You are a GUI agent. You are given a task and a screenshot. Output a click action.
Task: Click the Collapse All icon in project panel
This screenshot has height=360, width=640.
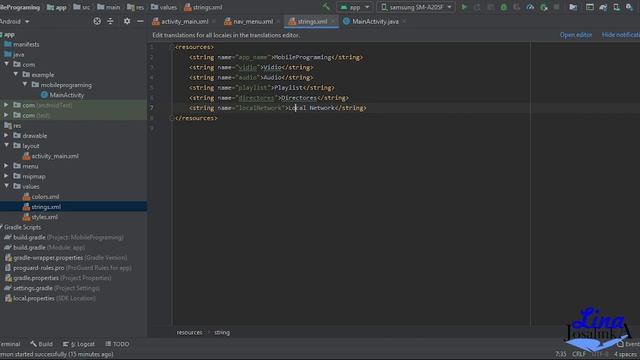pyautogui.click(x=111, y=21)
